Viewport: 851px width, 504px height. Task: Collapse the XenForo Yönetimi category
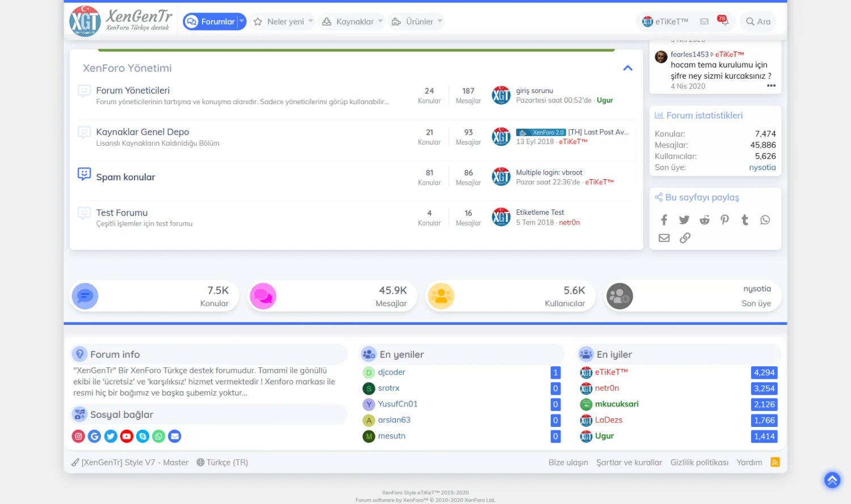[627, 68]
